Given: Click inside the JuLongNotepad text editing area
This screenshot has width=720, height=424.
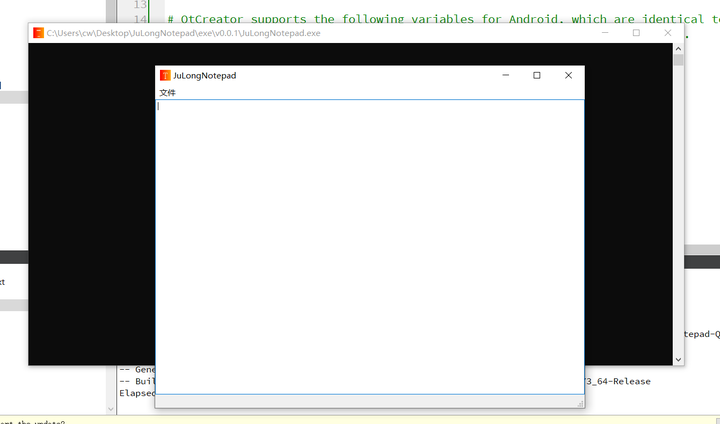Looking at the screenshot, I should 370,247.
